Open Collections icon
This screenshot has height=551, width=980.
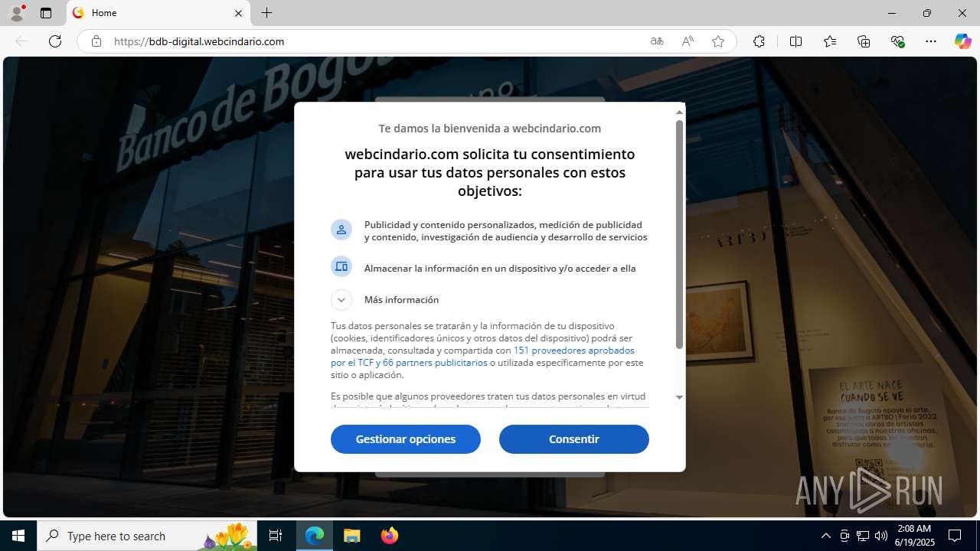pyautogui.click(x=864, y=41)
